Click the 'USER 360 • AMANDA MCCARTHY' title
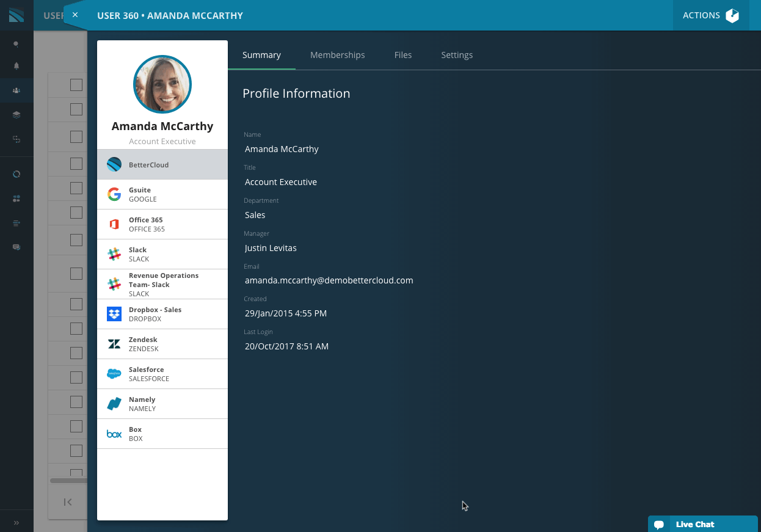This screenshot has height=532, width=761. click(x=170, y=15)
